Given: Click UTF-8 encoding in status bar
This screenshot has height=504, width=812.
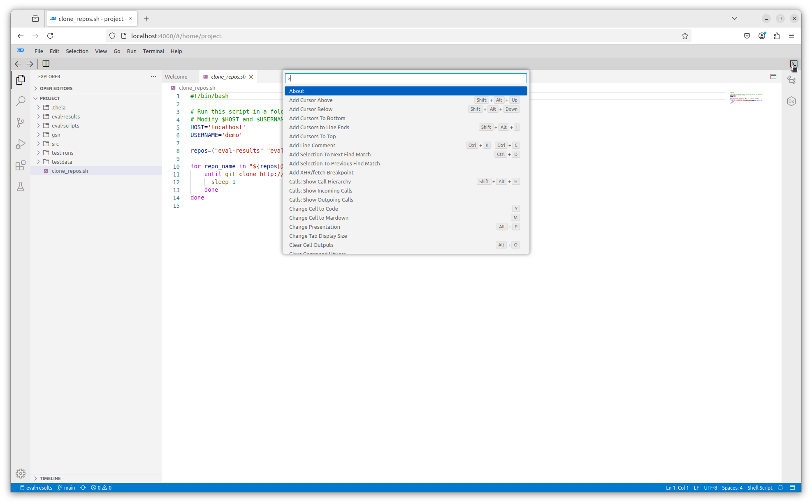Looking at the screenshot, I should [710, 488].
